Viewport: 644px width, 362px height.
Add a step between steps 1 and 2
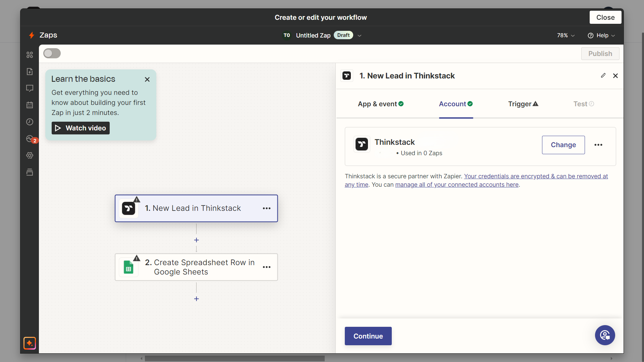point(197,240)
